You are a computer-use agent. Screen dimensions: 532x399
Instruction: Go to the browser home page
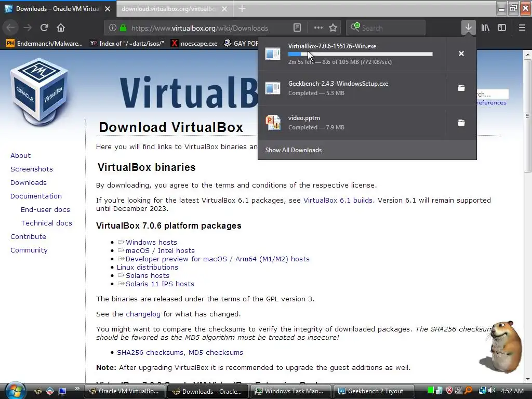pos(60,28)
